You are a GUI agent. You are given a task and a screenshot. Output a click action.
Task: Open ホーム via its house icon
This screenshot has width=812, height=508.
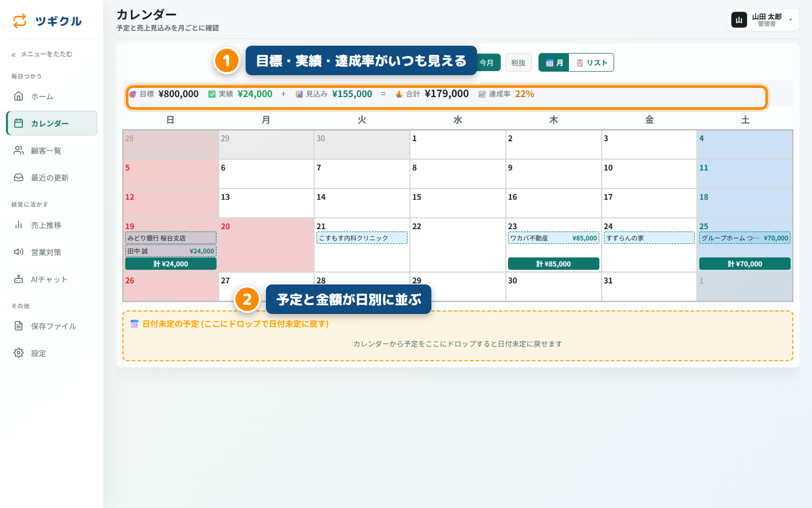click(19, 96)
